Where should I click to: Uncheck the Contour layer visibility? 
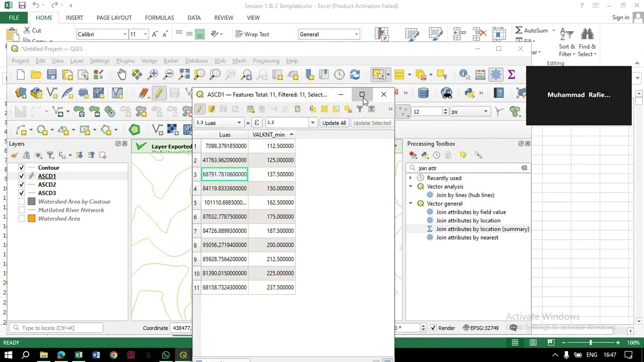coord(21,168)
